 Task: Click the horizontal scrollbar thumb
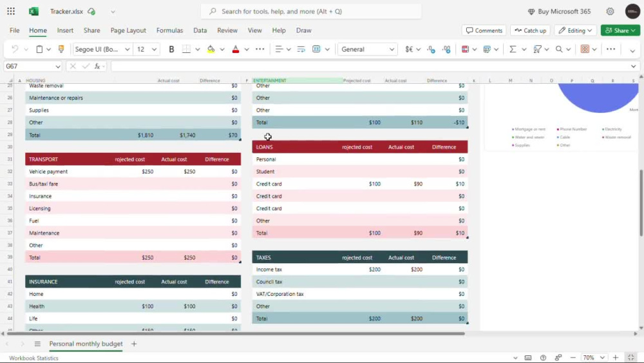[x=236, y=333]
